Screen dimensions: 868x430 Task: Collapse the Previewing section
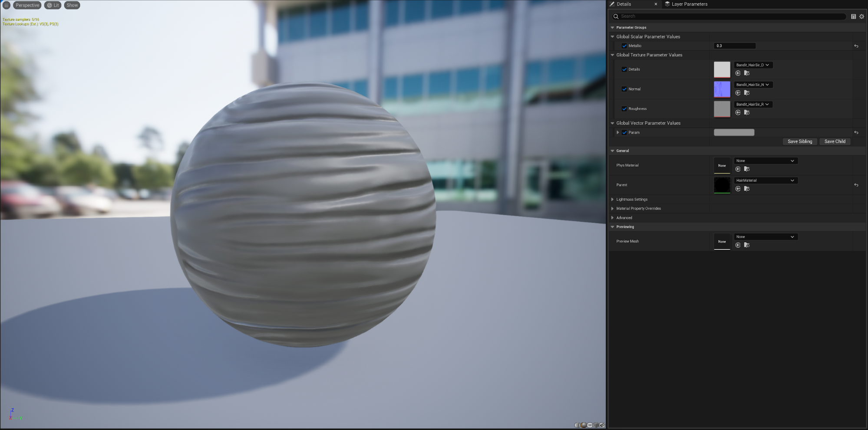tap(612, 227)
